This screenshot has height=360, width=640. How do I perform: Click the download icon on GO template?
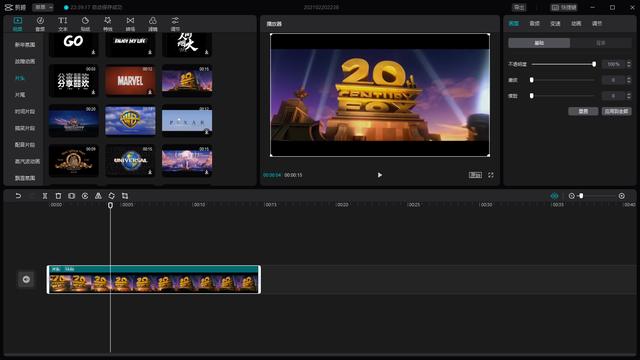93,52
